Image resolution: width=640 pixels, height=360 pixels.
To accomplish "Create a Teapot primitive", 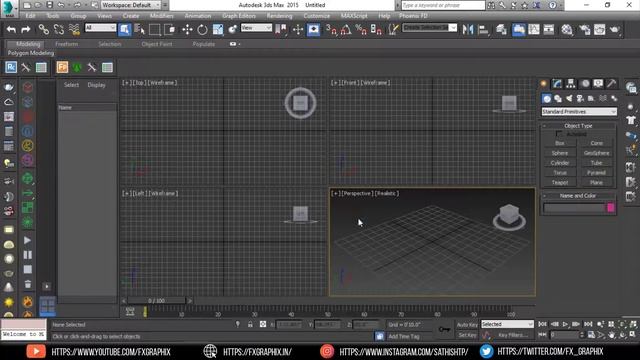I will (560, 182).
